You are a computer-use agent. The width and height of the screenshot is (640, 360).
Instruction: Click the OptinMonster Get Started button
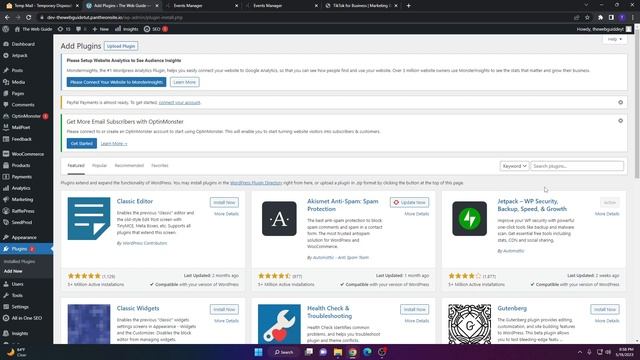(x=82, y=144)
